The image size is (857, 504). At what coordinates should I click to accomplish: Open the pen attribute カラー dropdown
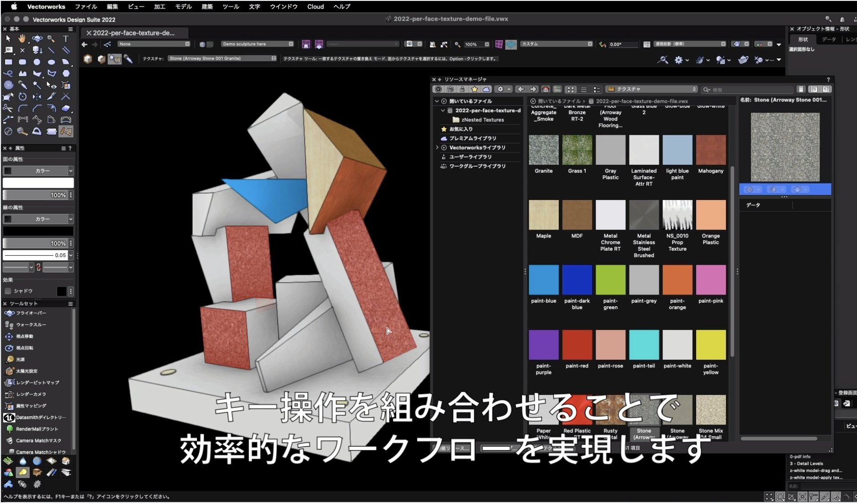click(38, 219)
